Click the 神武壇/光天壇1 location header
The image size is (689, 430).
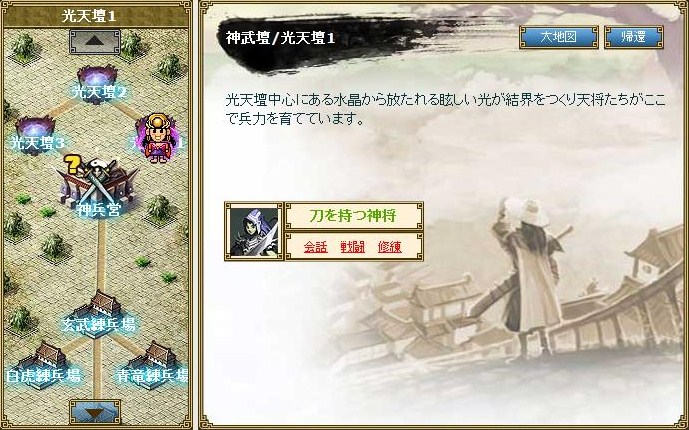[x=280, y=38]
